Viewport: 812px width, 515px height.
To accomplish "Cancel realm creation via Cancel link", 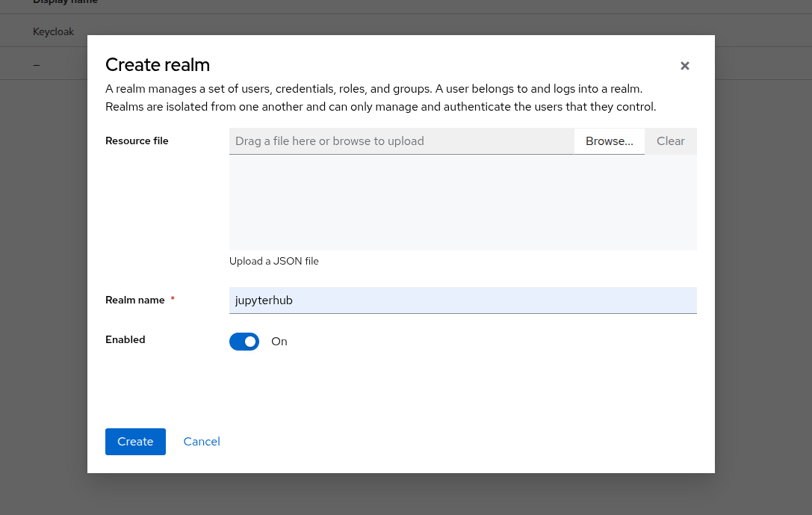I will tap(202, 442).
